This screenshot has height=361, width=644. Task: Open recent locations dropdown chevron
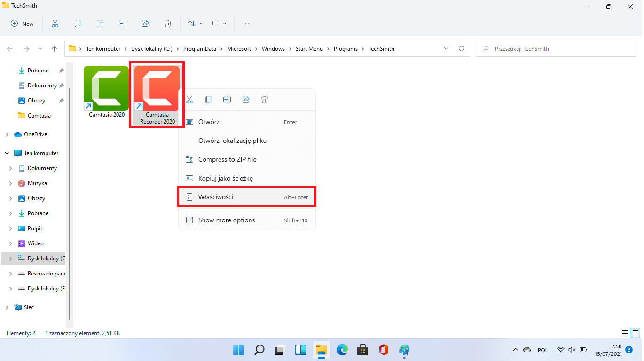pyautogui.click(x=40, y=49)
